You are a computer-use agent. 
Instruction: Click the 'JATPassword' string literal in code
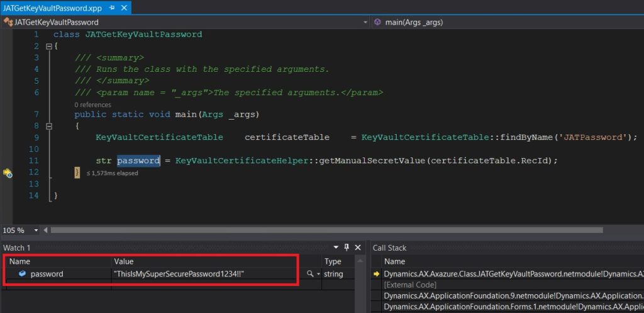(x=594, y=137)
